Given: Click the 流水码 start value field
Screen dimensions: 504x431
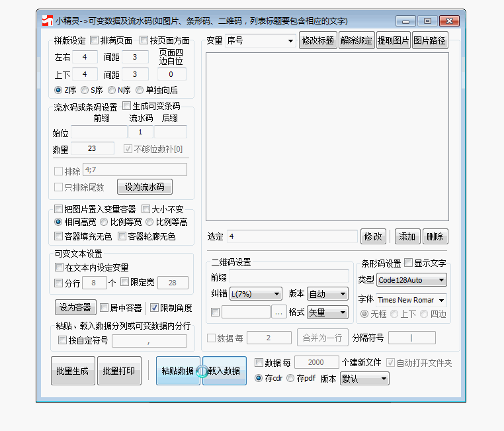Looking at the screenshot, I should pos(140,132).
